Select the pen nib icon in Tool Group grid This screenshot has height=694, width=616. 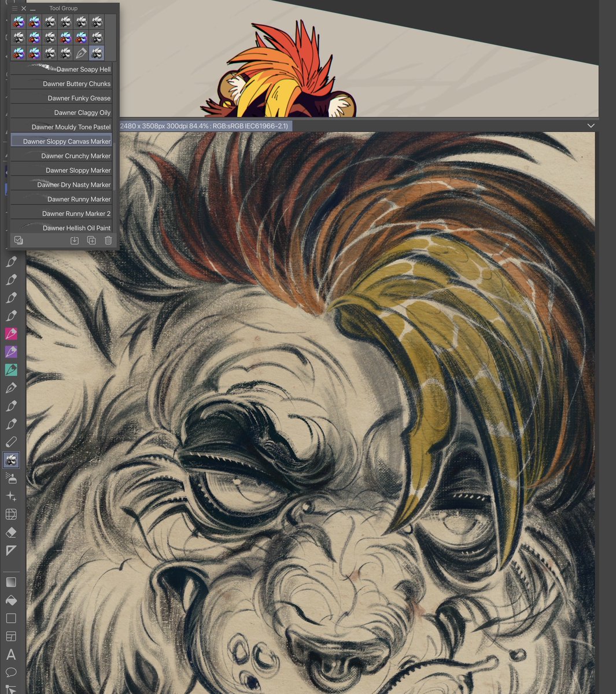[81, 53]
